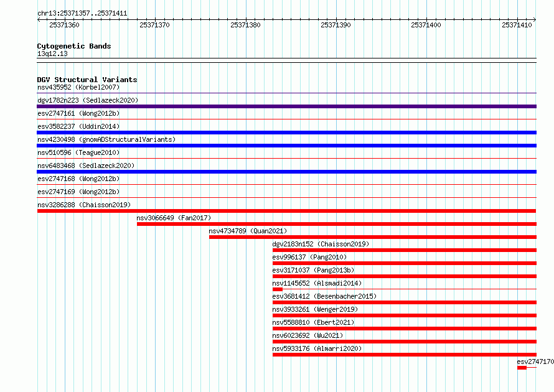Select the thin red esv2747161 variant line

coord(286,119)
